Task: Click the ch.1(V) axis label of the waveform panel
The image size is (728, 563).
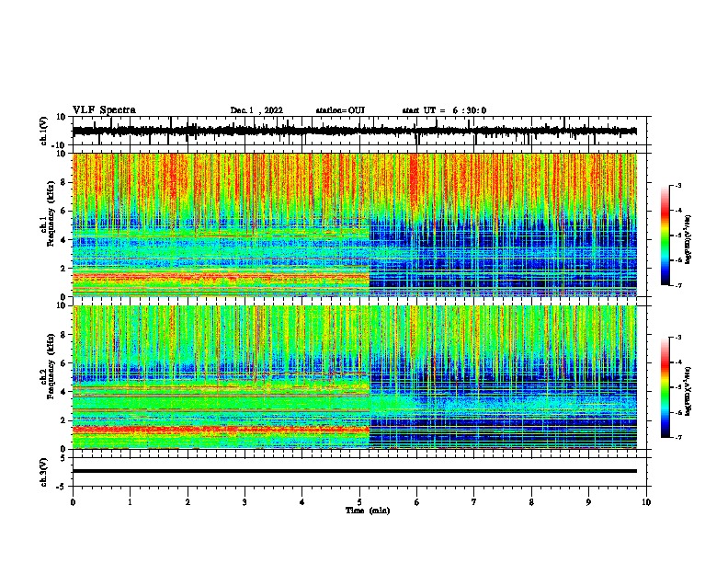Action: click(x=44, y=131)
